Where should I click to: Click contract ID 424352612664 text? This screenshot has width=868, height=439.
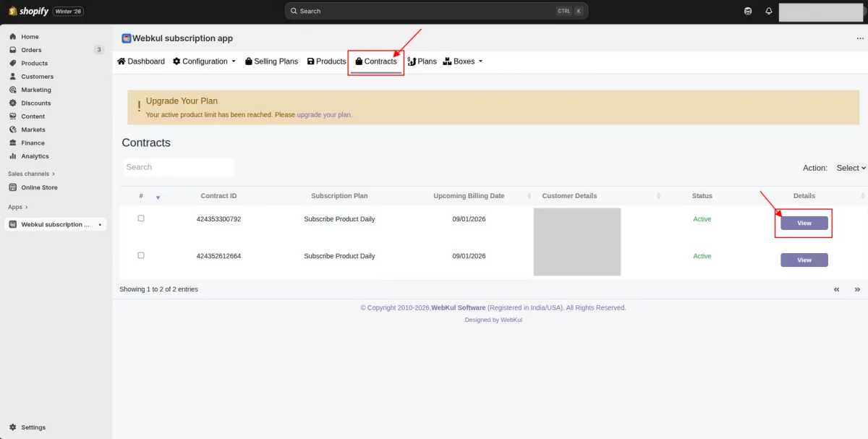(218, 256)
